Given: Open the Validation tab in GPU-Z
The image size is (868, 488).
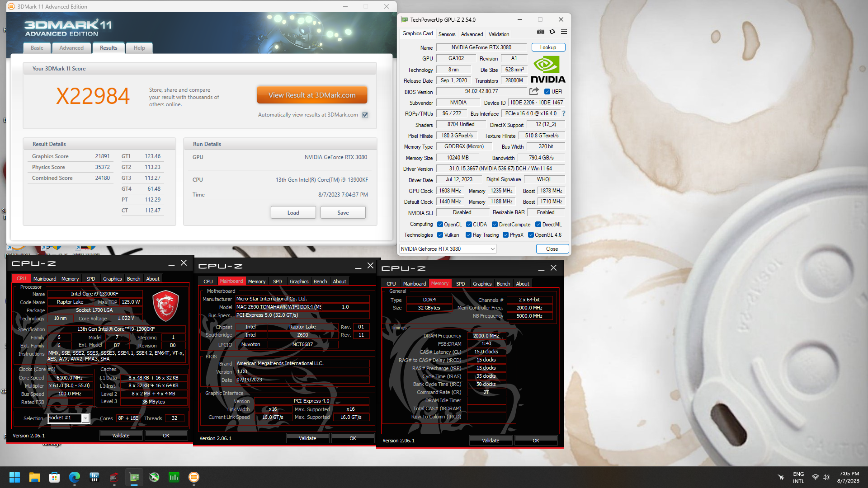Looking at the screenshot, I should click(499, 34).
